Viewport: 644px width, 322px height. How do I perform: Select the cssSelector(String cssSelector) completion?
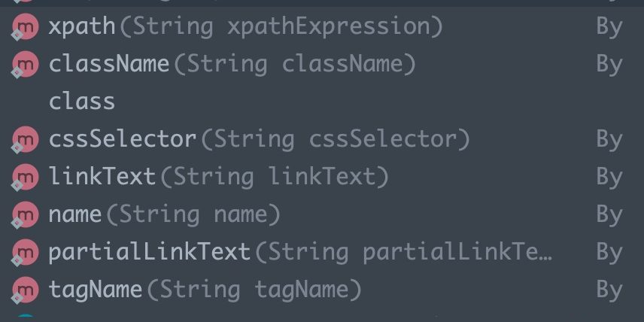click(322, 140)
